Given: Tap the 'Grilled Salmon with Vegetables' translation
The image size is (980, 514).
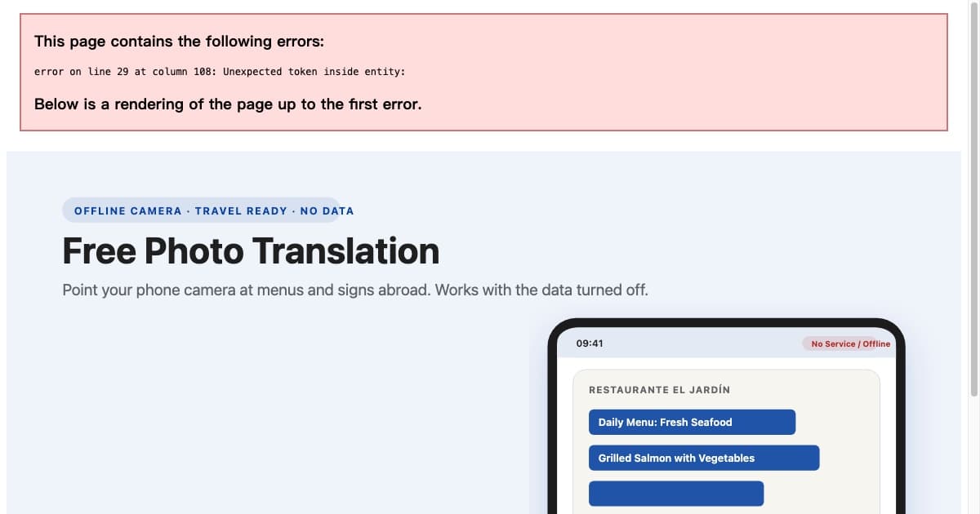Looking at the screenshot, I should pyautogui.click(x=704, y=458).
